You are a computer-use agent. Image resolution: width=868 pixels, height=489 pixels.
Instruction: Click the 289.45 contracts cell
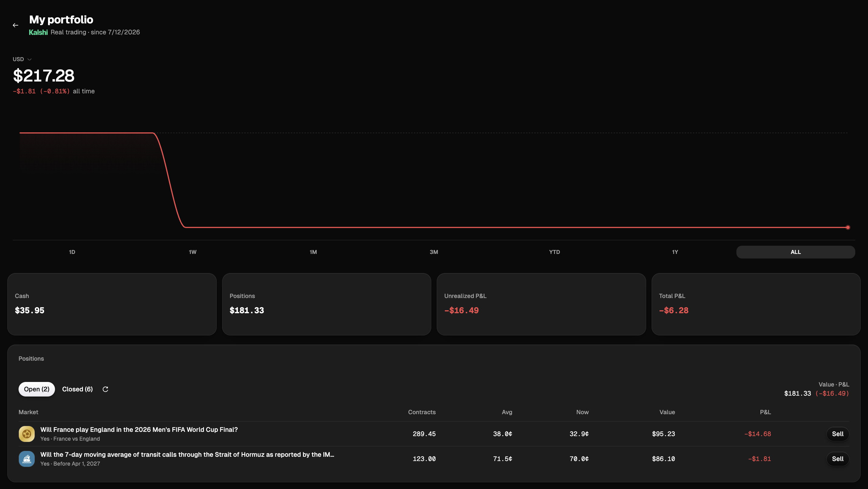[x=424, y=434]
